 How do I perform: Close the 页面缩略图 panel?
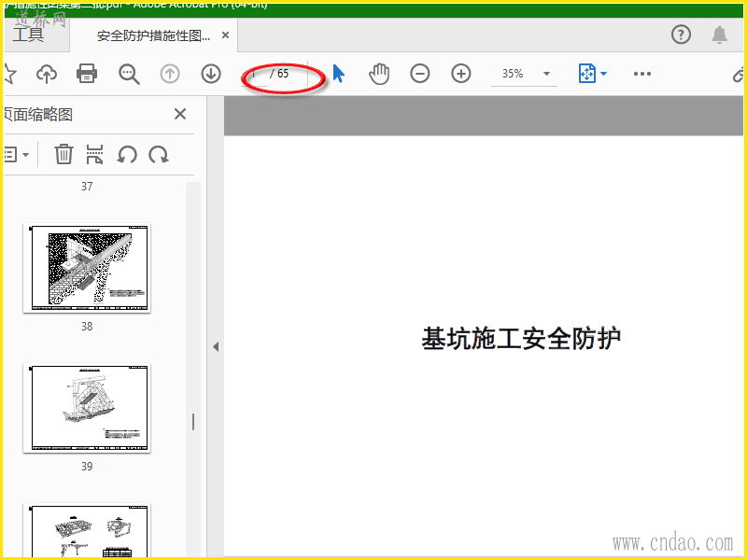(x=180, y=114)
